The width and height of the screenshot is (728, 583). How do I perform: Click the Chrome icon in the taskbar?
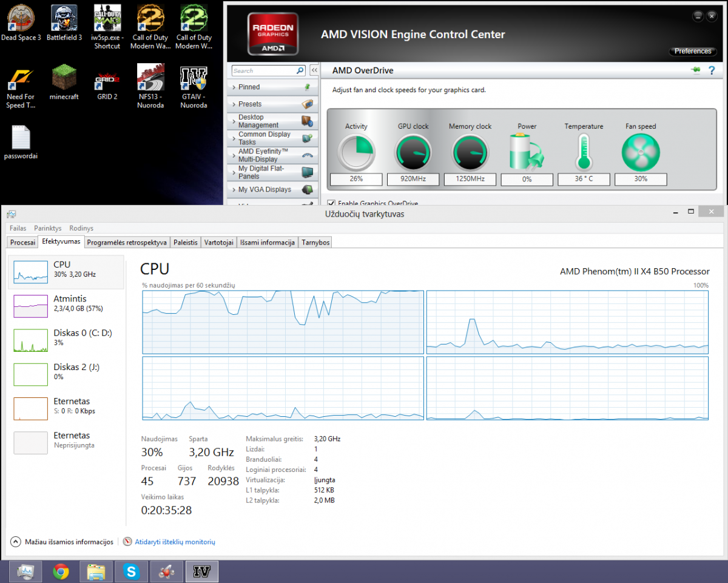tap(61, 571)
